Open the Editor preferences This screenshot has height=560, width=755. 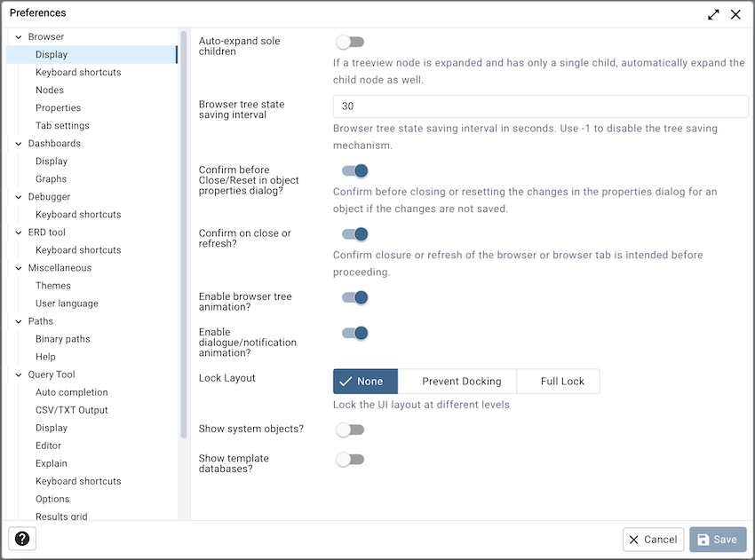click(48, 446)
